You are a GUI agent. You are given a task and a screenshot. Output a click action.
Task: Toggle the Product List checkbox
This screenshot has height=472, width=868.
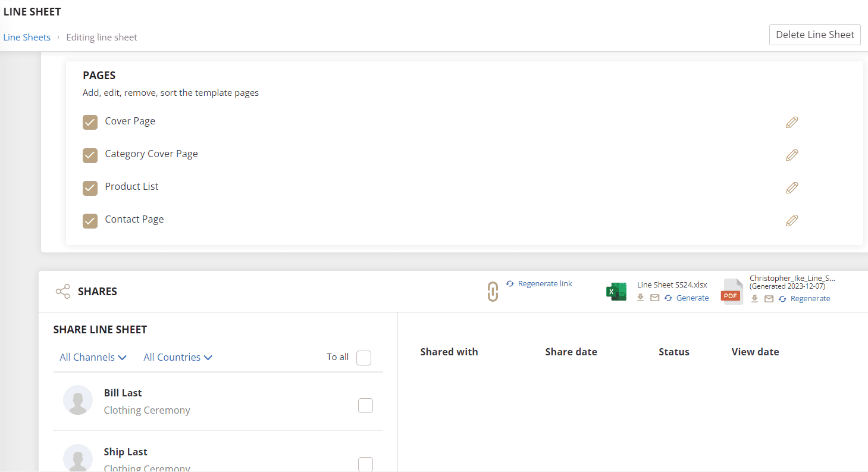pyautogui.click(x=90, y=187)
